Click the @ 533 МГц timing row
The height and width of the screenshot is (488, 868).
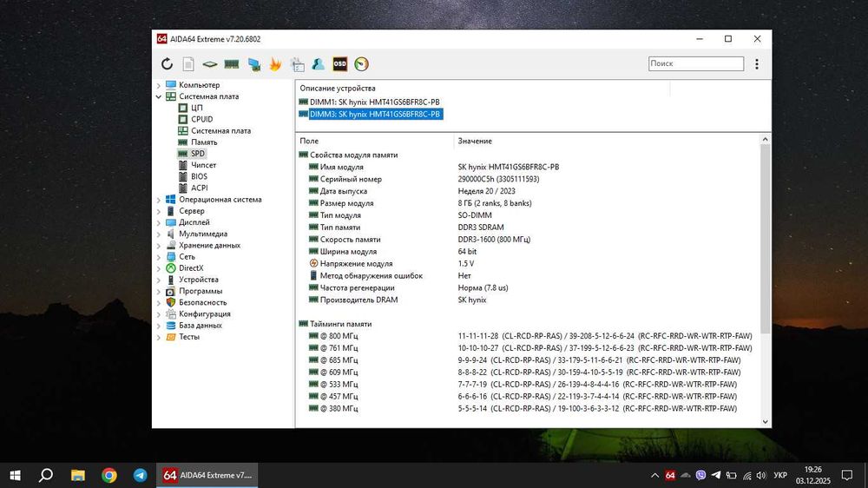[529, 385]
